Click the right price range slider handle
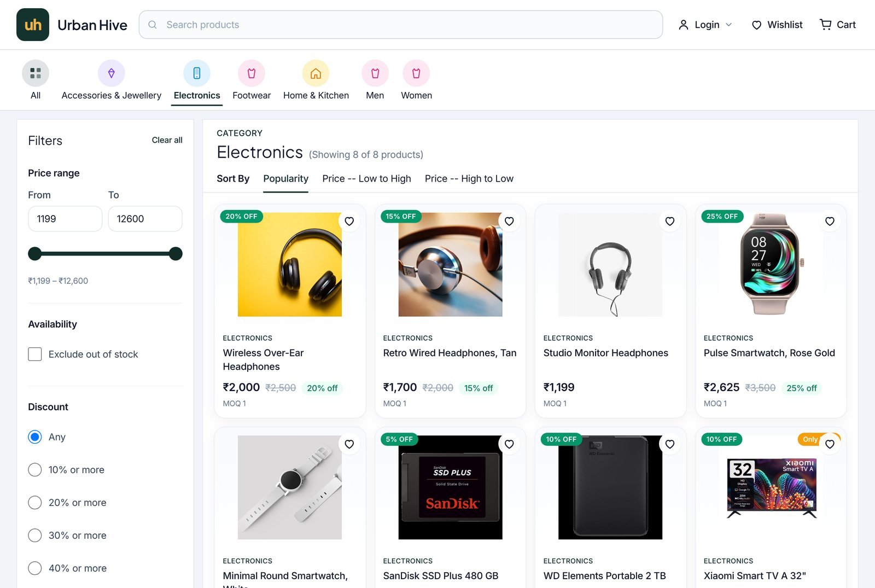This screenshot has height=588, width=875. (176, 253)
